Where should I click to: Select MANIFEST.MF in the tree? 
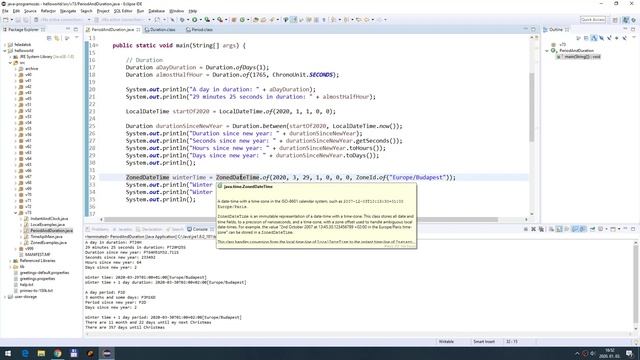[x=38, y=254]
